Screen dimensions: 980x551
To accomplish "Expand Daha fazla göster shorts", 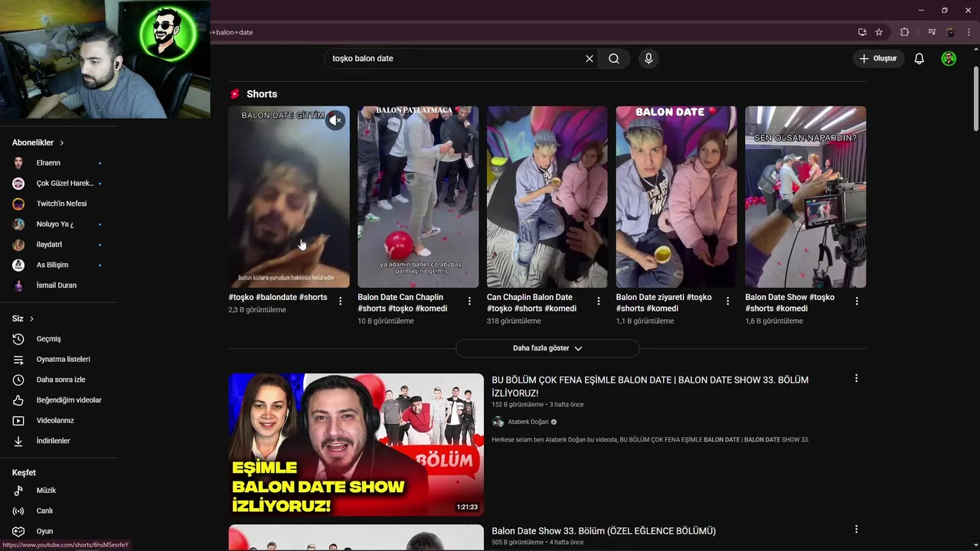I will pos(547,348).
